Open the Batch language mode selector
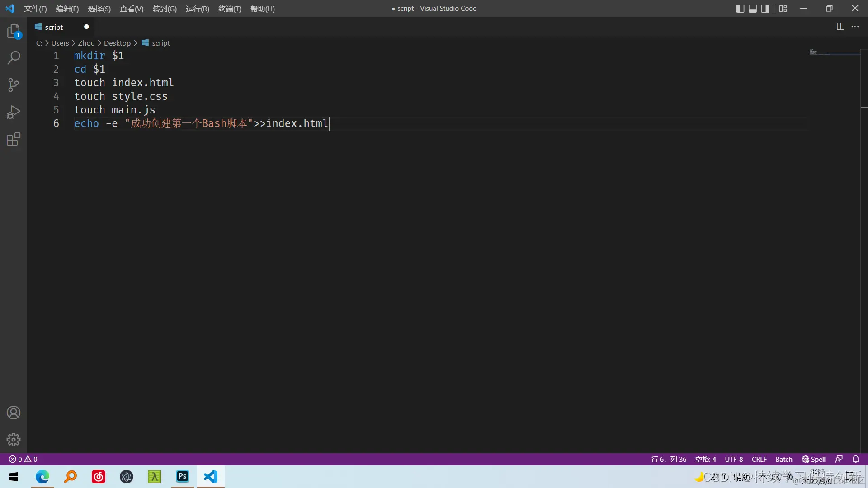The height and width of the screenshot is (488, 868). click(x=783, y=459)
